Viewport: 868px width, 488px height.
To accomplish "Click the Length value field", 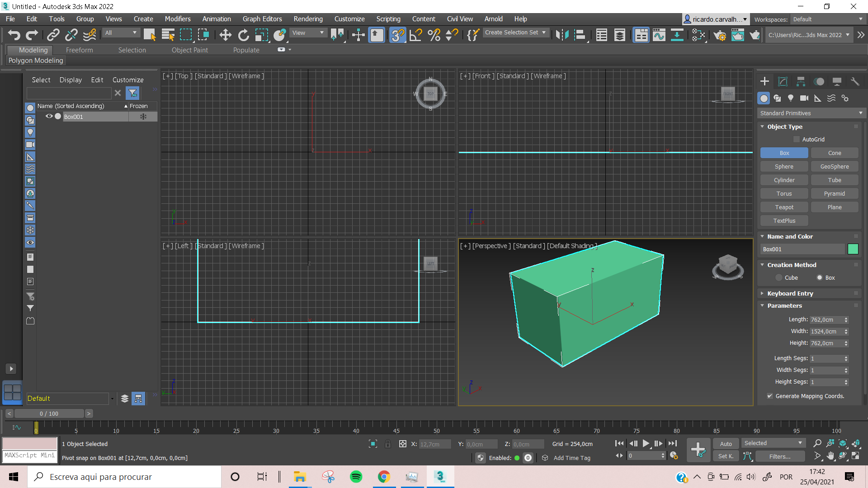I will (826, 320).
